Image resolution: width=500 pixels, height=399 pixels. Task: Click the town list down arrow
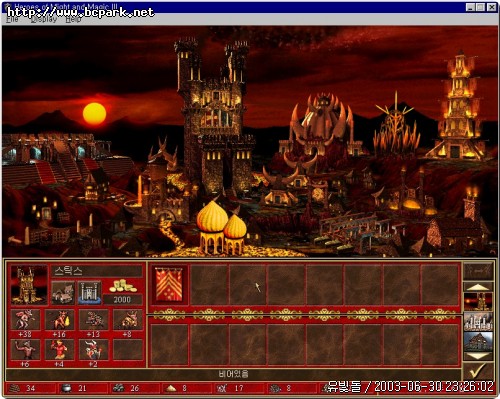tap(478, 356)
